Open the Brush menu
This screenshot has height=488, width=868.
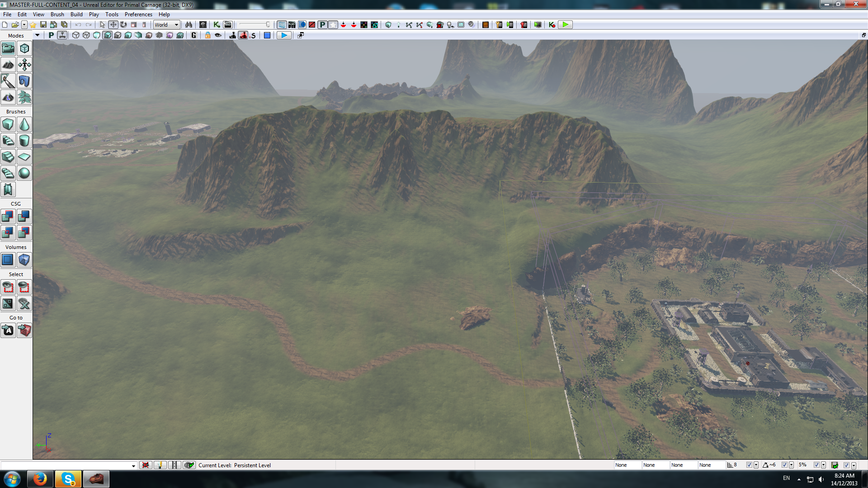[x=57, y=14]
